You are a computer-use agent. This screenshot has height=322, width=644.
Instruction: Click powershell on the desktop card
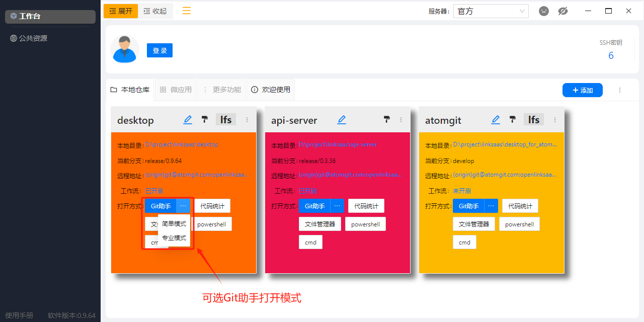tap(212, 224)
